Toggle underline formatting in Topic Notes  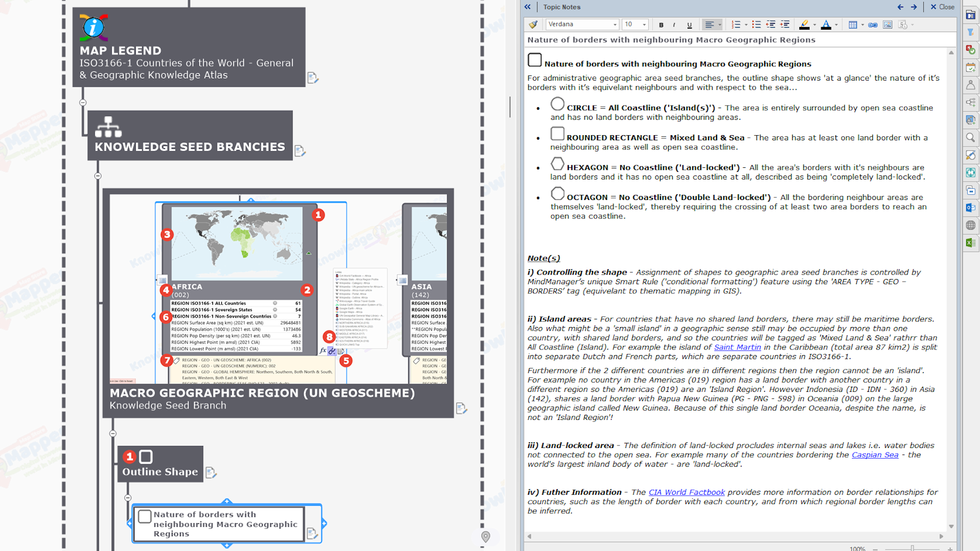coord(690,25)
